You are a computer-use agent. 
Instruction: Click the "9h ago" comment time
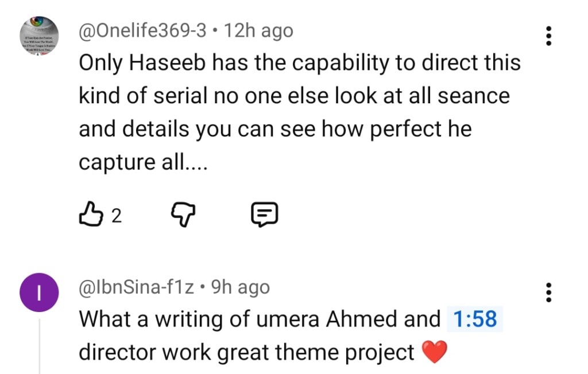tap(241, 286)
